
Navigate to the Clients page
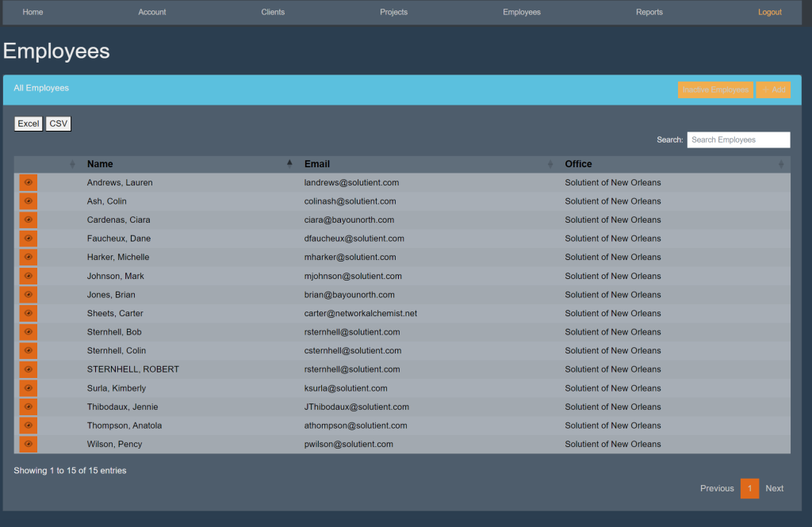pos(273,12)
